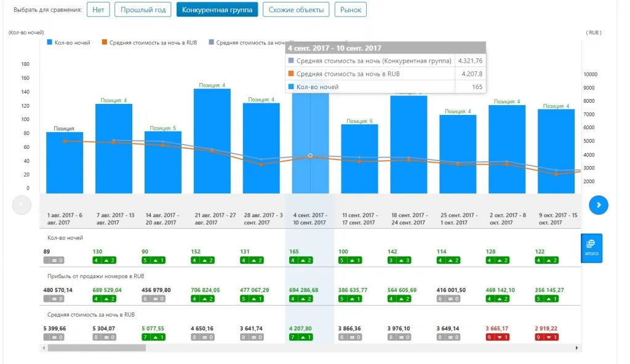This screenshot has width=630, height=364.
Task: Click the revenue value 564 605,69
Action: pos(402,290)
